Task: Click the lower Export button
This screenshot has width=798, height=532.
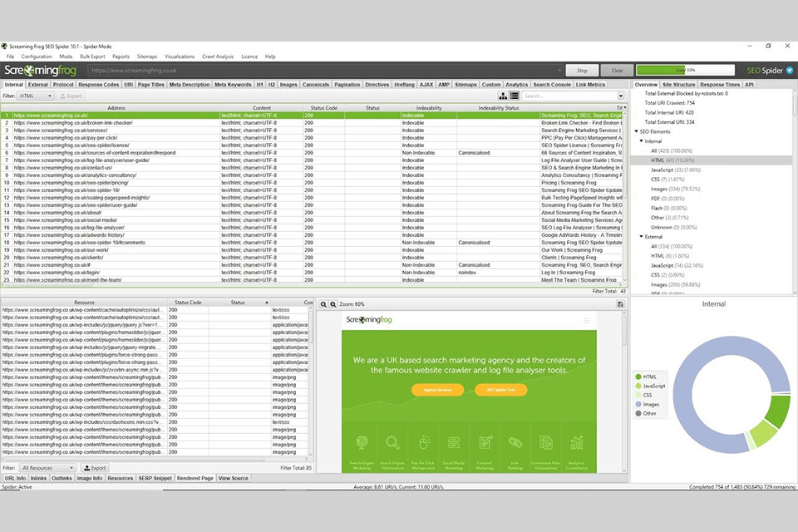Action: point(95,468)
